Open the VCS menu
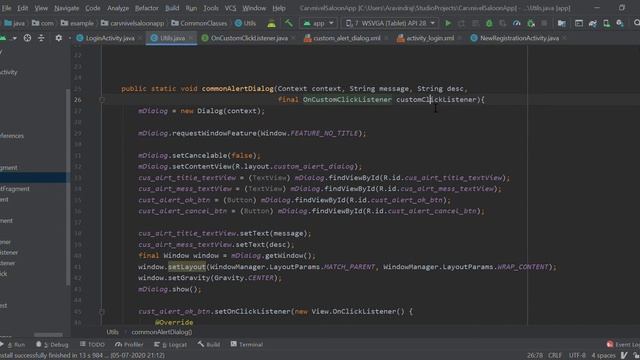The height and width of the screenshot is (360, 640). coord(230,8)
